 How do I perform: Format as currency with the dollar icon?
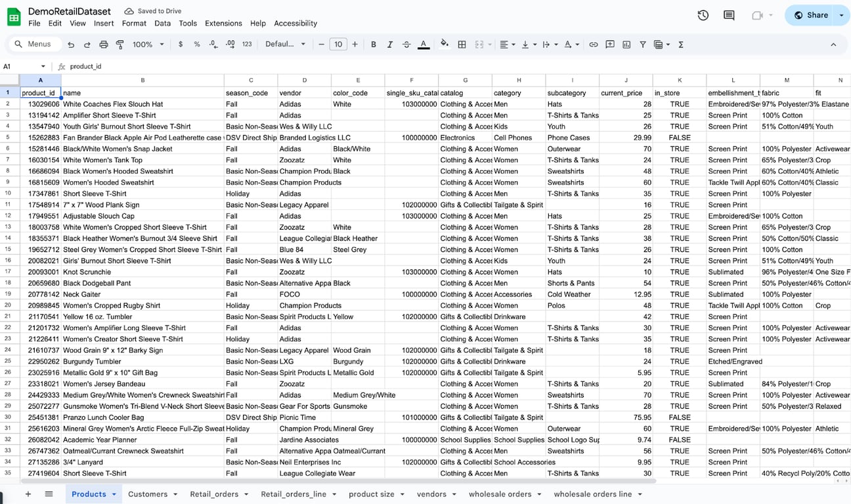[x=181, y=45]
